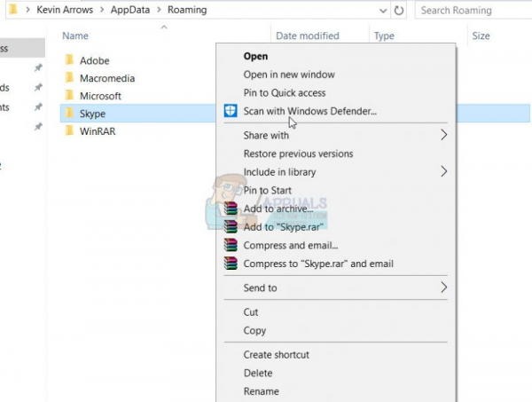Select the Adobe folder name

95,60
